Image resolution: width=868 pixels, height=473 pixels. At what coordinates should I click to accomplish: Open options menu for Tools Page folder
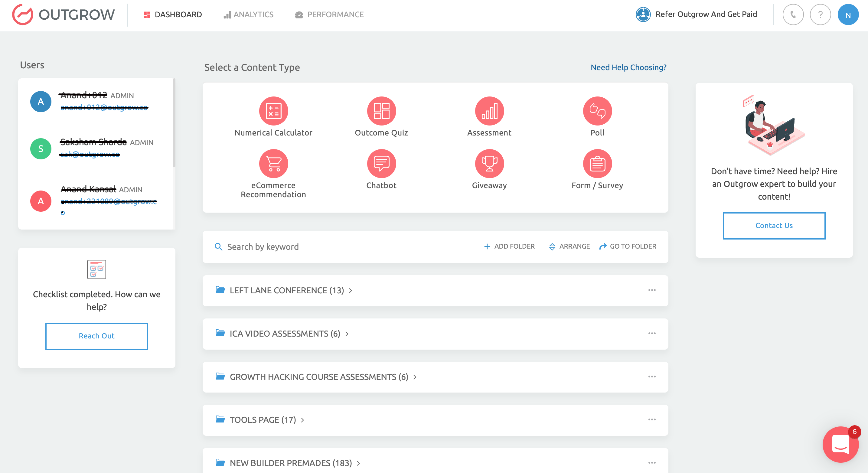pyautogui.click(x=651, y=419)
